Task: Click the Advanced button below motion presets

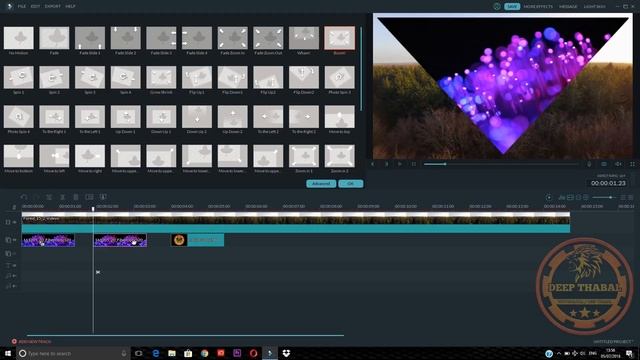Action: coord(321,184)
